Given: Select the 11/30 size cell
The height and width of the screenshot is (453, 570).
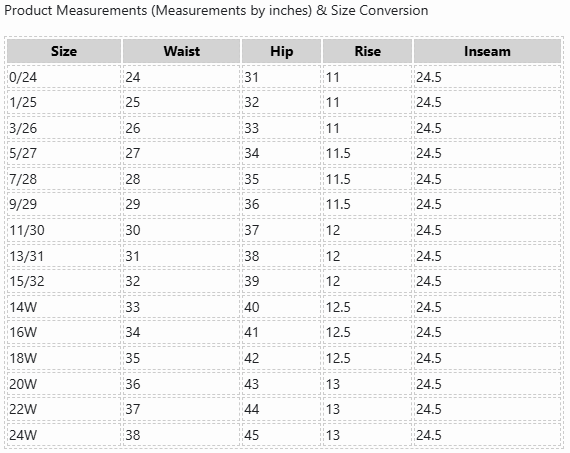Looking at the screenshot, I should point(64,230).
